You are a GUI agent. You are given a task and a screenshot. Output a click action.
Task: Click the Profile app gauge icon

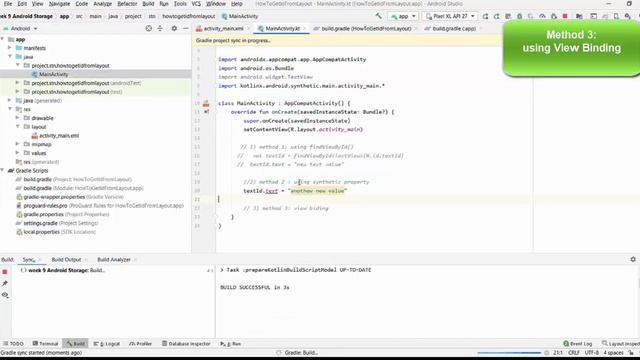pos(542,16)
